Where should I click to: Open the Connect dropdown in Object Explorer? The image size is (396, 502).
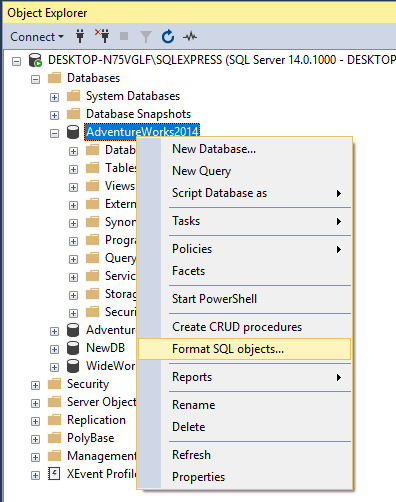(x=37, y=37)
